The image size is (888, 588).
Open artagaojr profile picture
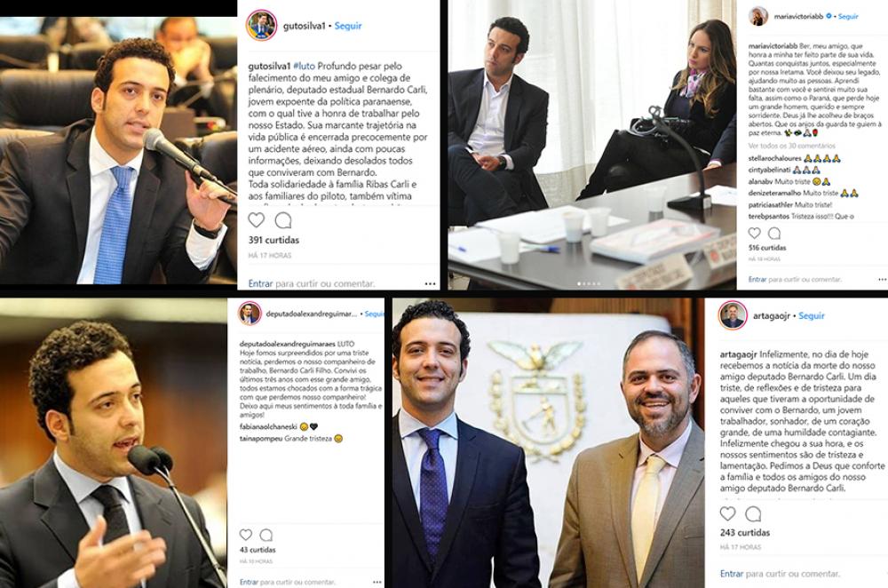click(733, 315)
